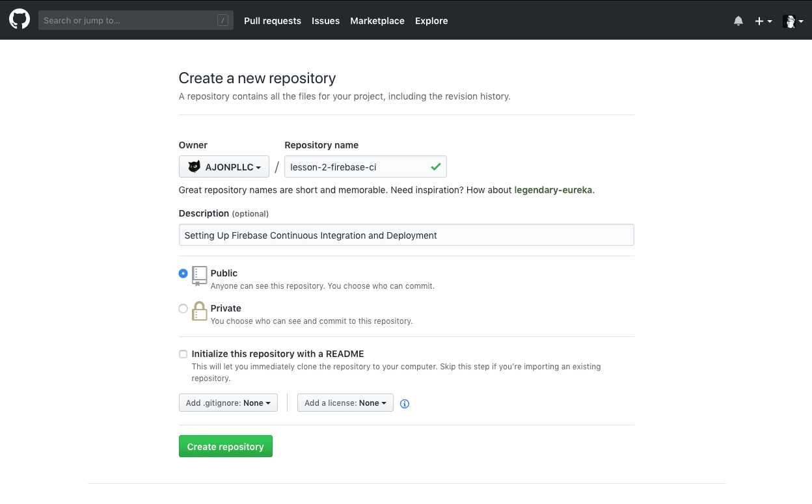
Task: Click the slash shortcut icon in search
Action: point(223,20)
